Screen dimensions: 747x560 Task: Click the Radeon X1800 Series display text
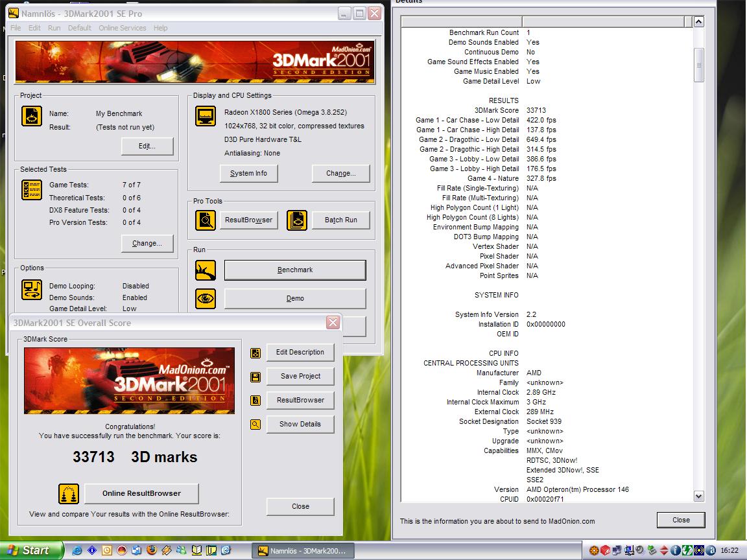pos(286,112)
